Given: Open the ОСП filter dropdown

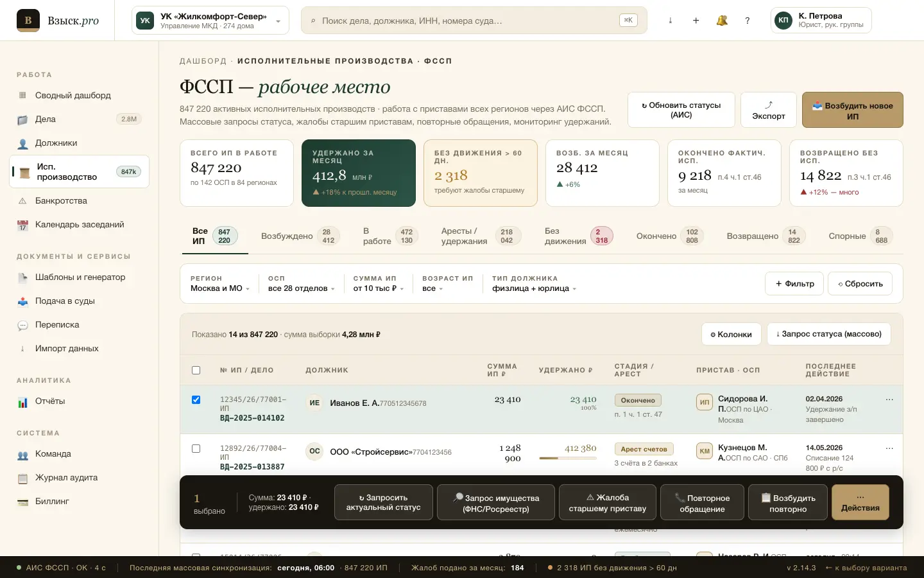Looking at the screenshot, I should pyautogui.click(x=302, y=284).
